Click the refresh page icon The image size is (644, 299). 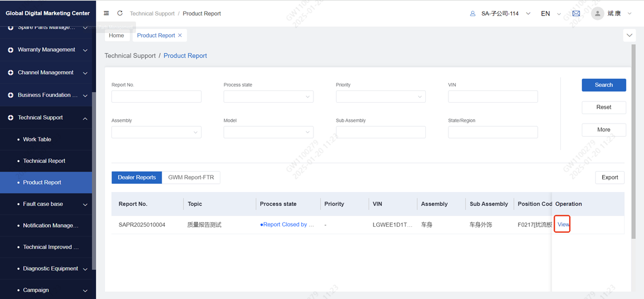pyautogui.click(x=120, y=13)
